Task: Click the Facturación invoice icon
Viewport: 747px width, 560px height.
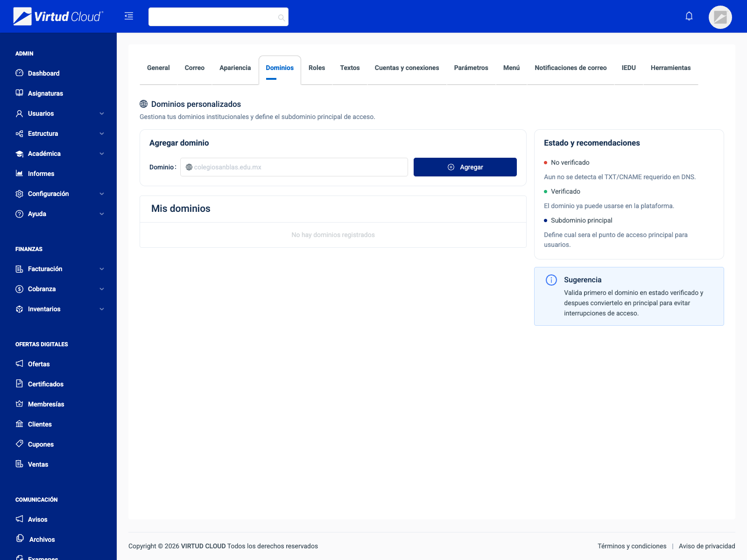Action: (x=19, y=269)
